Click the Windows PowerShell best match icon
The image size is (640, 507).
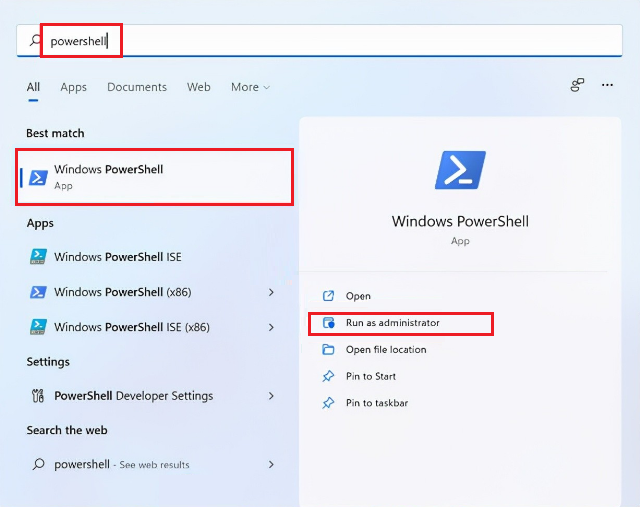pyautogui.click(x=38, y=178)
